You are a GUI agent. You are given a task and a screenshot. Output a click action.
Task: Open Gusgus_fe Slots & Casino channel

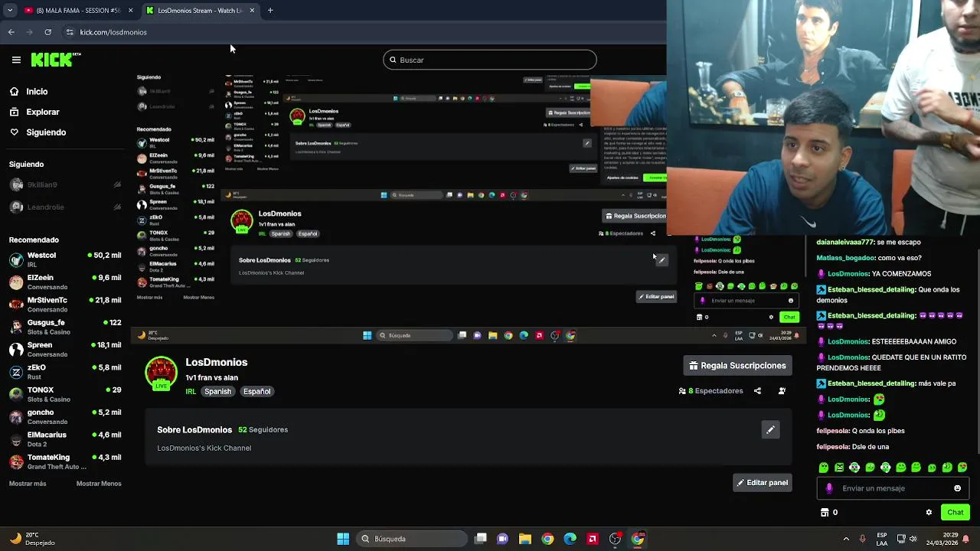[65, 327]
